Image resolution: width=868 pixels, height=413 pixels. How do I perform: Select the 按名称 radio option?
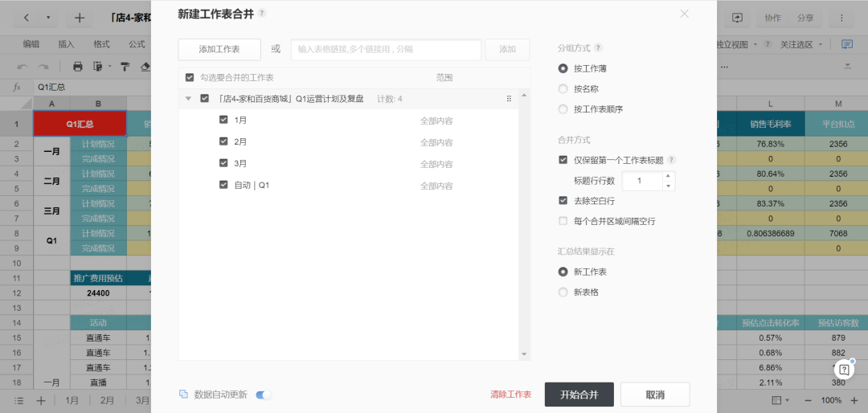[563, 88]
